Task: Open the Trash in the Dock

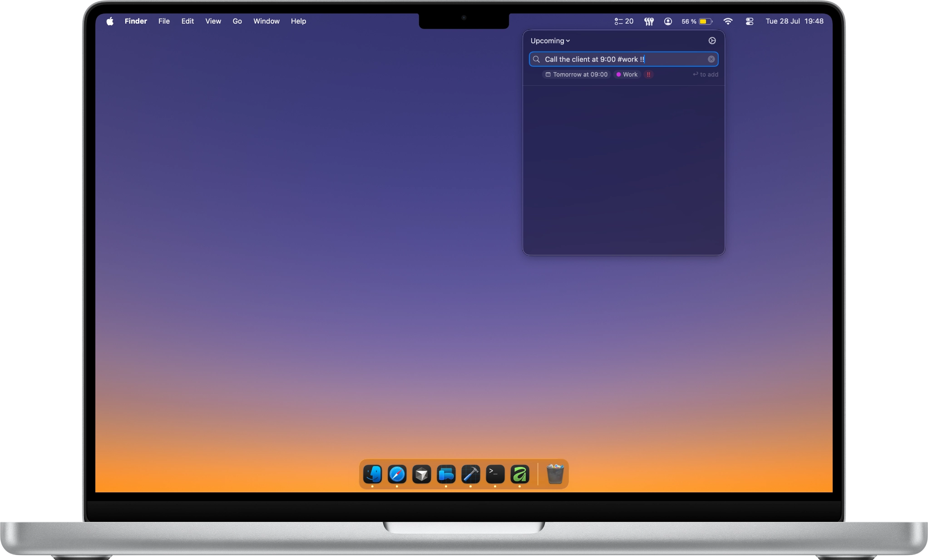Action: [555, 474]
